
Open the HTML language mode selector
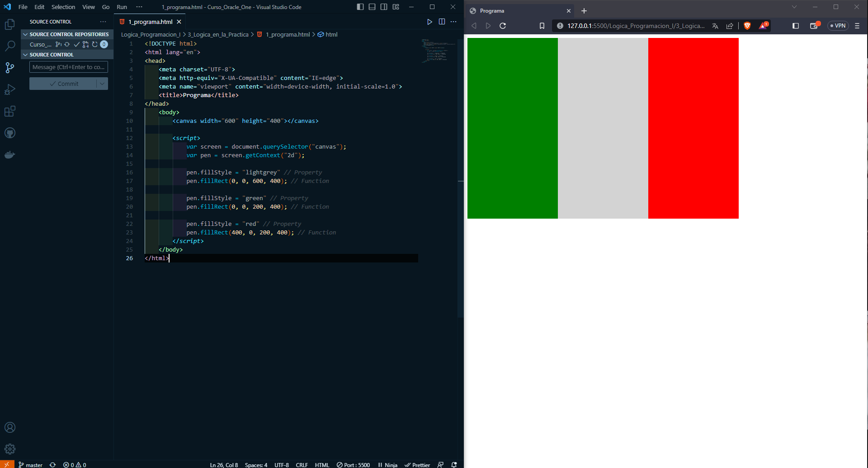[322, 464]
